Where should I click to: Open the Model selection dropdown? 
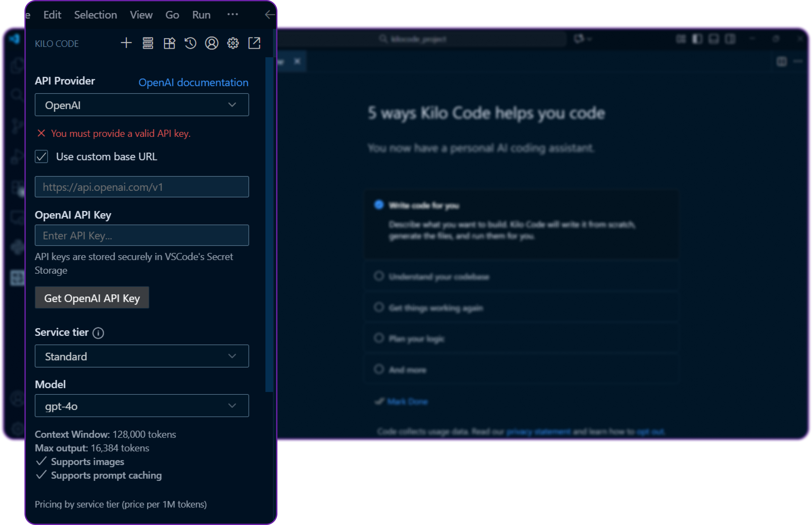click(x=142, y=406)
